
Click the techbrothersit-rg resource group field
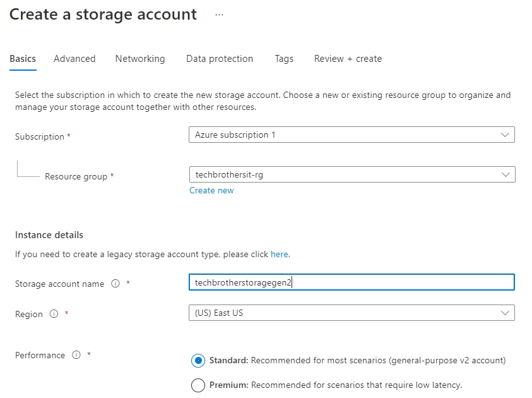click(352, 175)
